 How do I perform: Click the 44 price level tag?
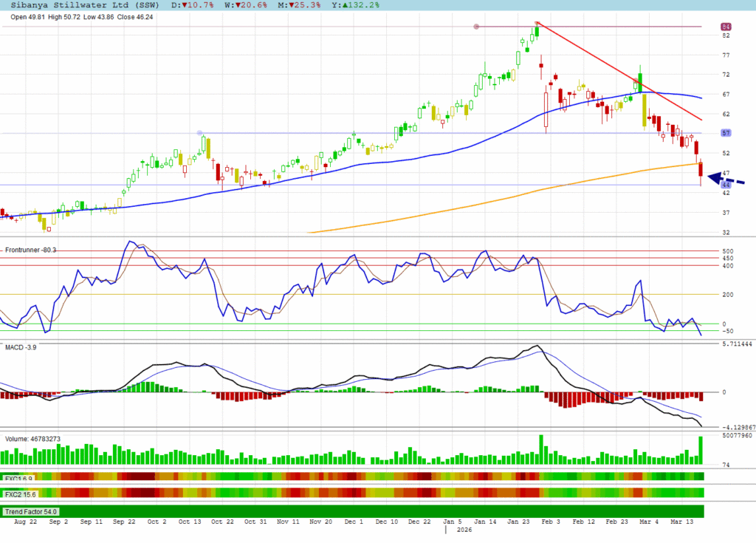click(x=726, y=185)
